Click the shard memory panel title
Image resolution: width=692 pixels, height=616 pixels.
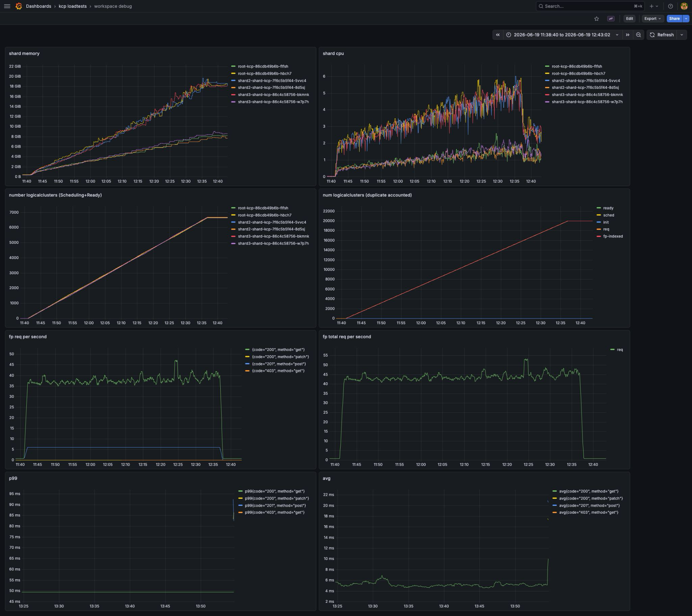24,53
